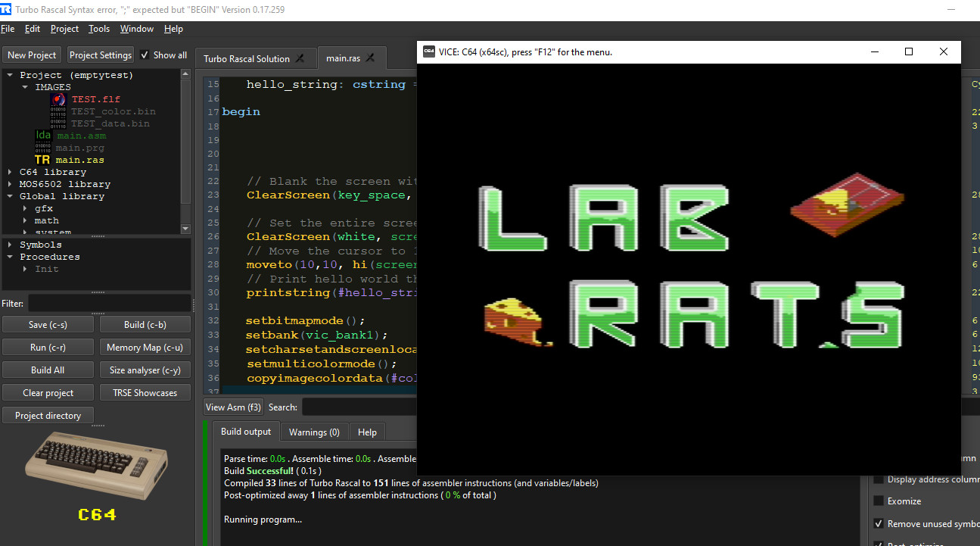Open the Help tab in output panel
Viewport: 980px width, 546px height.
[x=367, y=432]
